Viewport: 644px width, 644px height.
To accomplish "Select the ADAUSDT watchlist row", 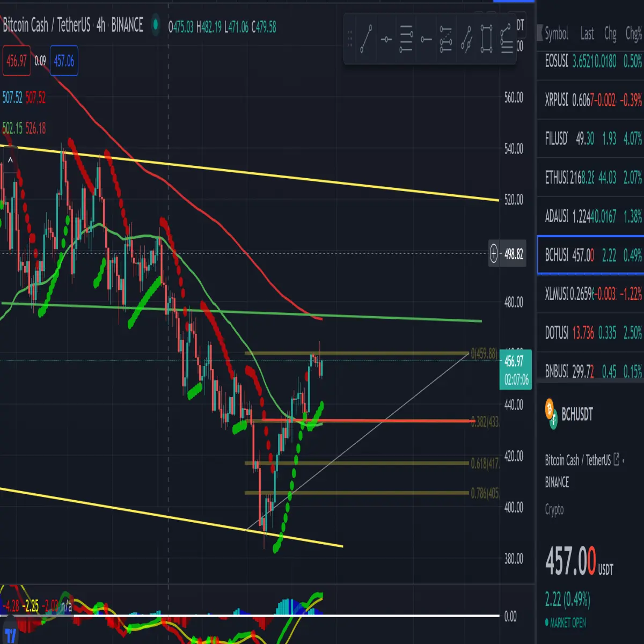I will click(x=590, y=216).
